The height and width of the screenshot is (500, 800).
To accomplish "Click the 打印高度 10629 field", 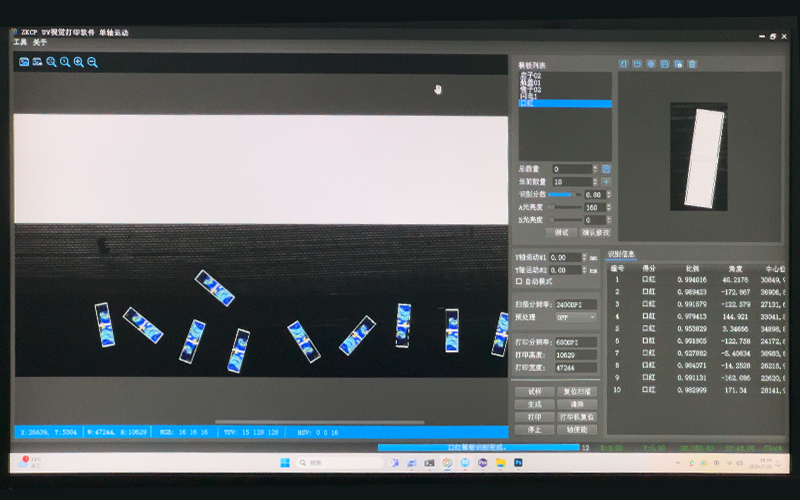I will pyautogui.click(x=576, y=355).
